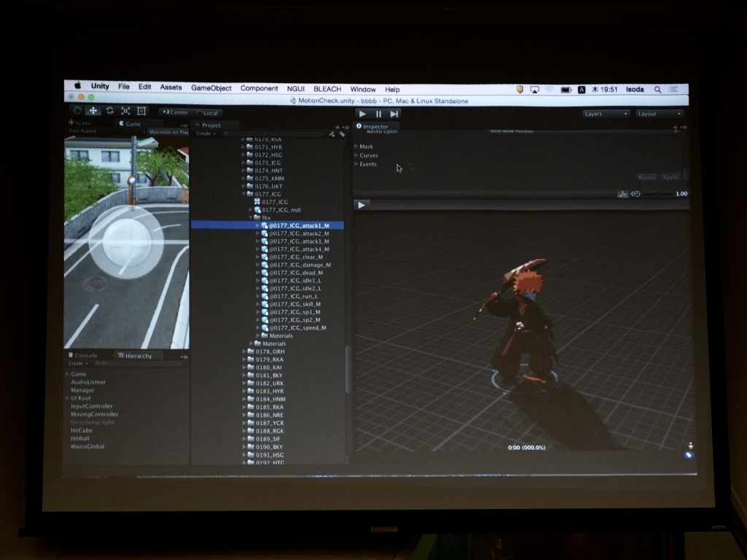Collapse the 0177_ICG folder

tap(244, 194)
